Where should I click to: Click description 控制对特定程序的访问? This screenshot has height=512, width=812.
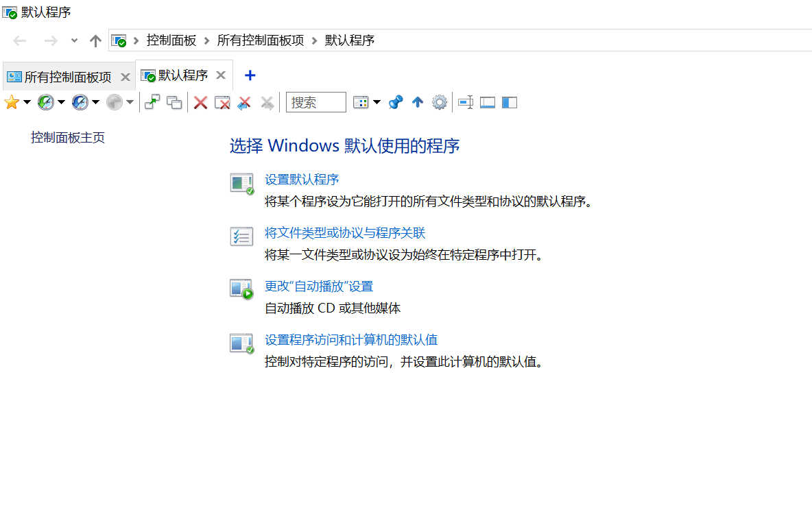point(405,362)
